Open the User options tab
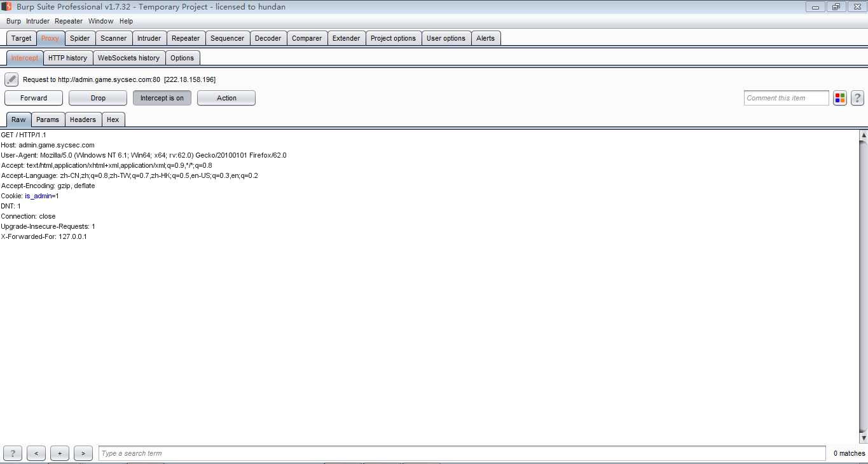The height and width of the screenshot is (464, 868). (x=446, y=38)
